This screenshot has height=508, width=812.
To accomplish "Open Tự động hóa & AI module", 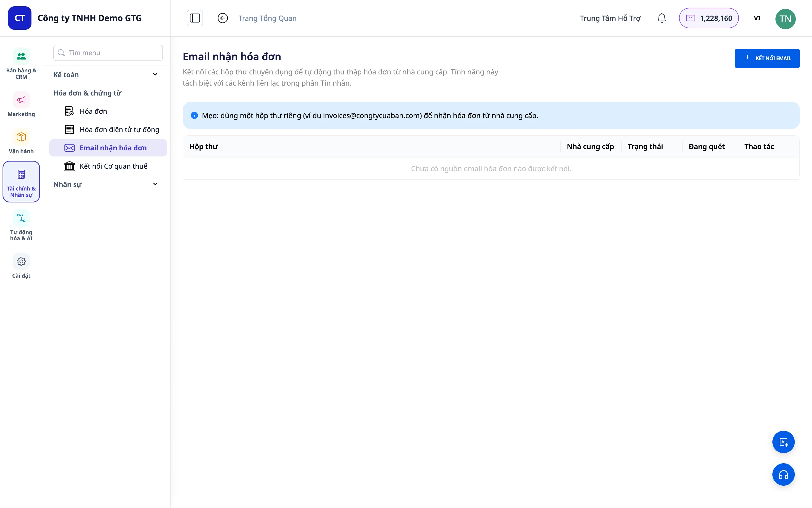I will pos(21,226).
